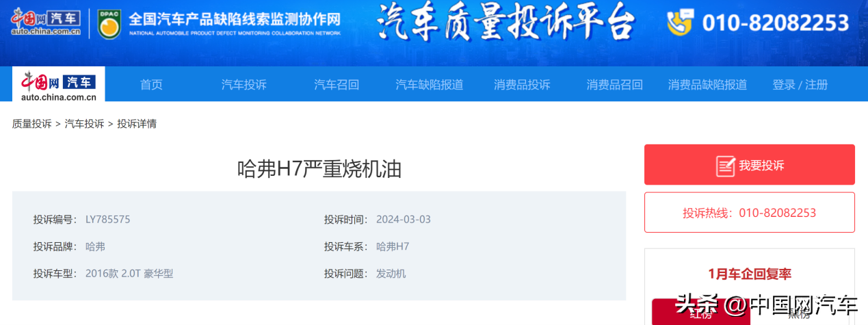This screenshot has width=868, height=325.
Task: Open the 汽车召回 navigation tab
Action: (337, 85)
